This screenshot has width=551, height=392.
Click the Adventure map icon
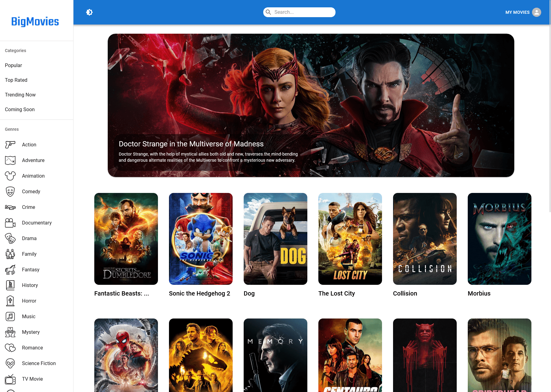[x=10, y=160]
